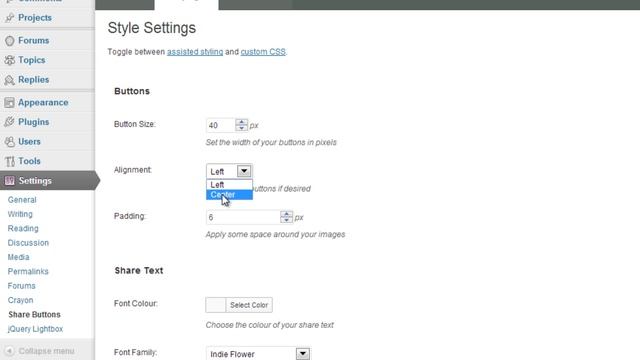Open jQuery Lightbox settings
This screenshot has height=360, width=640.
35,329
